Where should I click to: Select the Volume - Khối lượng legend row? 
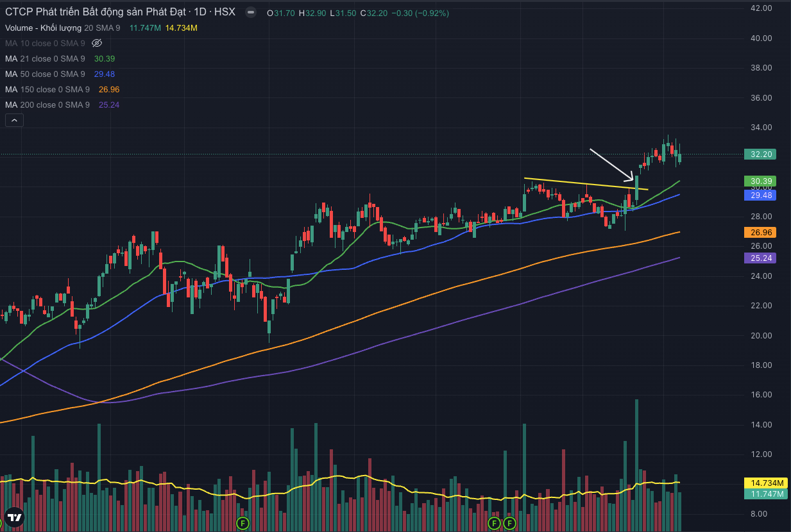63,28
